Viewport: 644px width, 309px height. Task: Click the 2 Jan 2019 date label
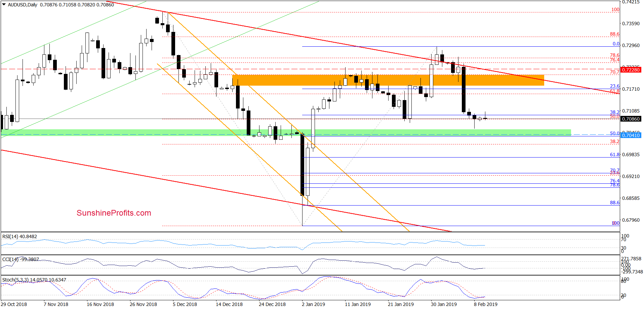coord(313,304)
